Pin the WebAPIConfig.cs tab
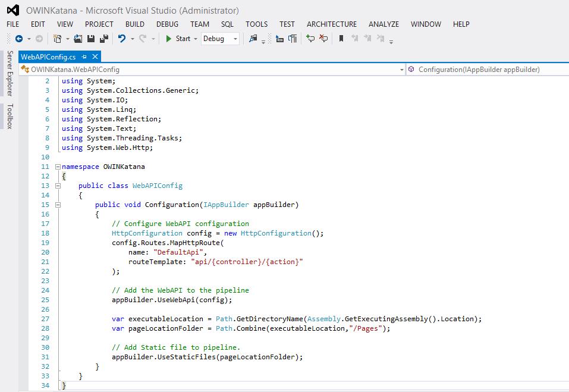The height and width of the screenshot is (392, 569). [84, 57]
